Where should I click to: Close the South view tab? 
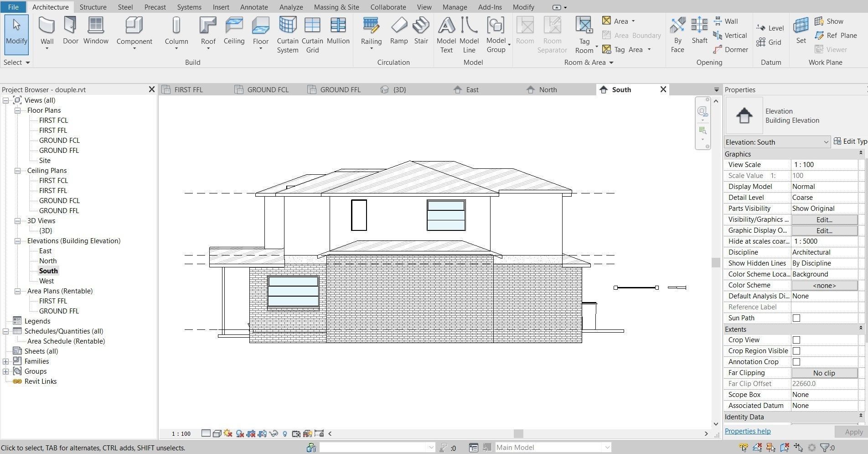click(x=663, y=89)
